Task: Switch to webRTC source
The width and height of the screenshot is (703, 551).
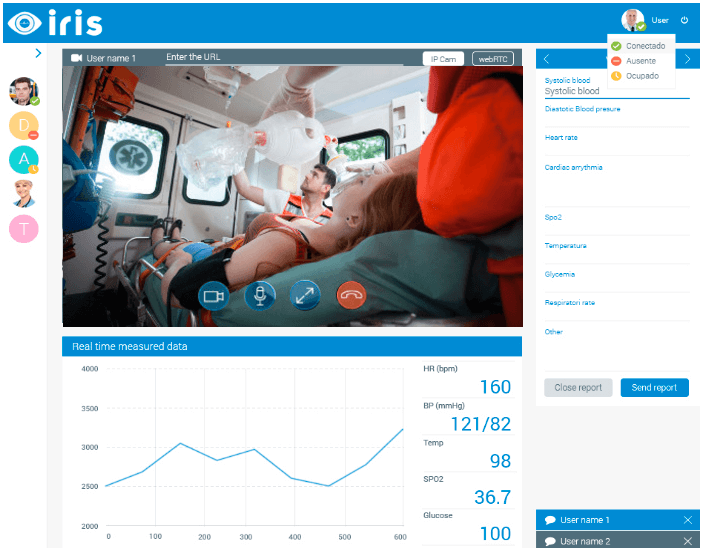Action: pyautogui.click(x=492, y=59)
